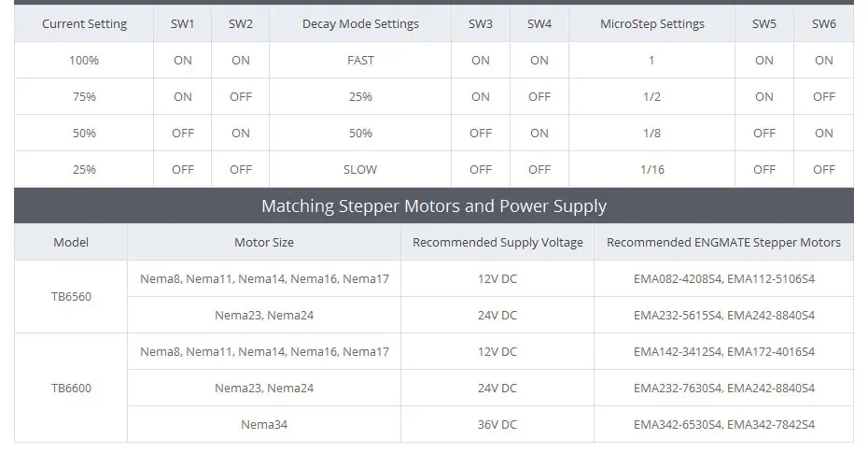The height and width of the screenshot is (467, 868).
Task: Click the SLOW decay mode cell
Action: click(360, 169)
